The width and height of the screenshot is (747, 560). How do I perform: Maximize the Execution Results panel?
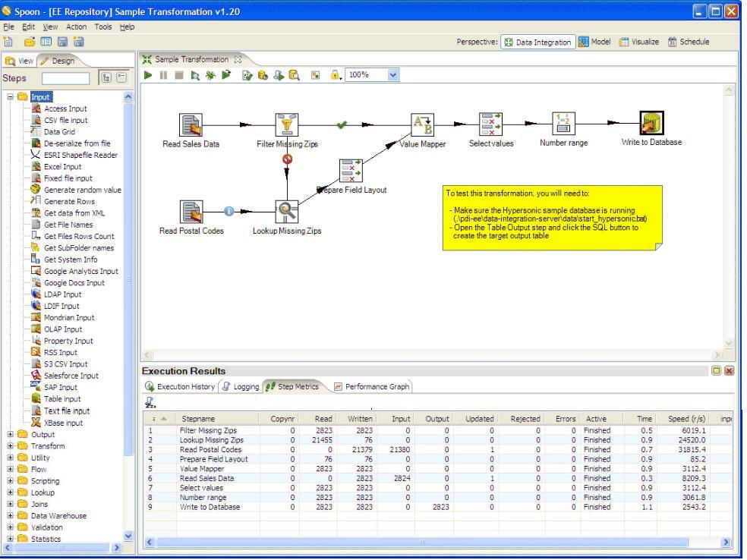tap(716, 371)
